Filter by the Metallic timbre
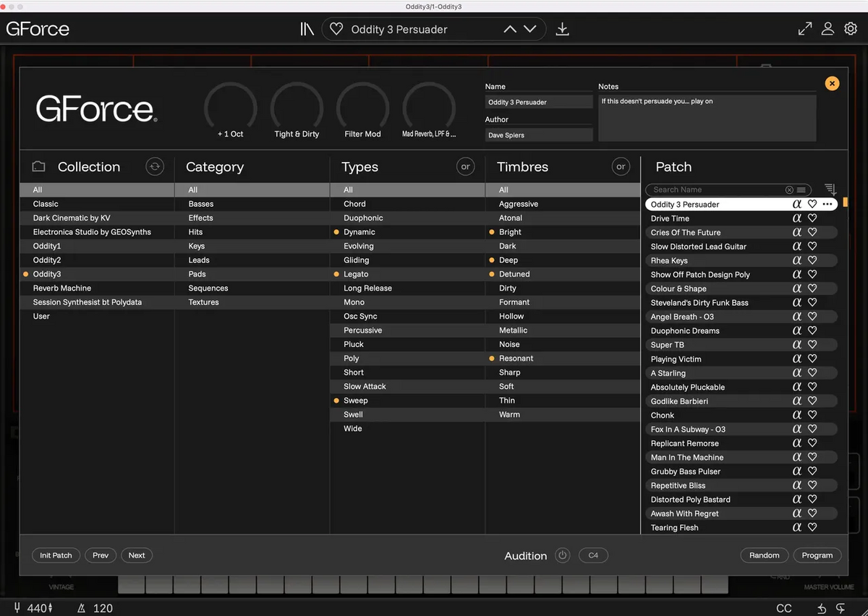868x616 pixels. [563, 330]
